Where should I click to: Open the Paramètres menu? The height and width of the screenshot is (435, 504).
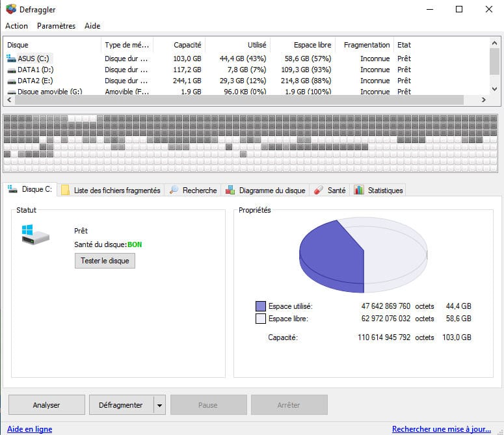(x=56, y=26)
